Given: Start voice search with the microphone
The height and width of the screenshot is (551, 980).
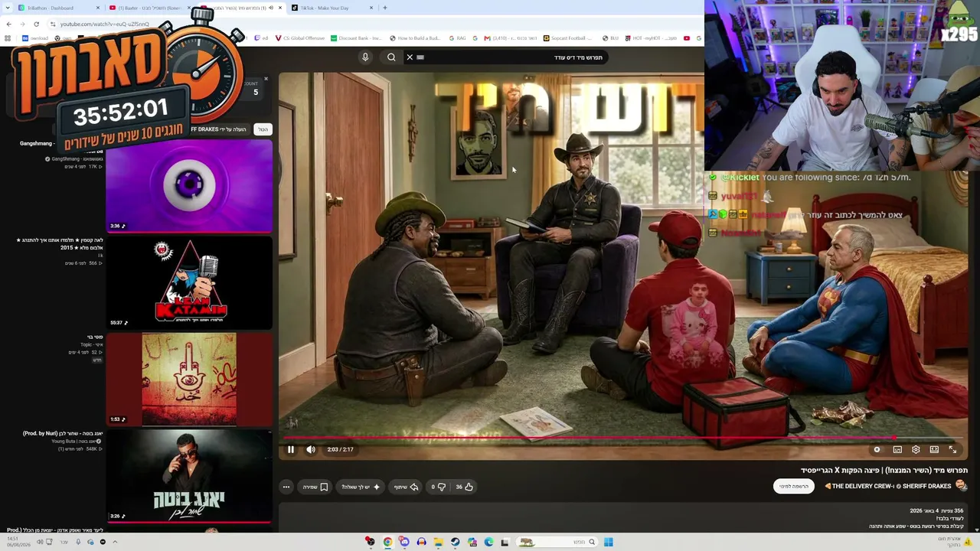Looking at the screenshot, I should pos(365,57).
